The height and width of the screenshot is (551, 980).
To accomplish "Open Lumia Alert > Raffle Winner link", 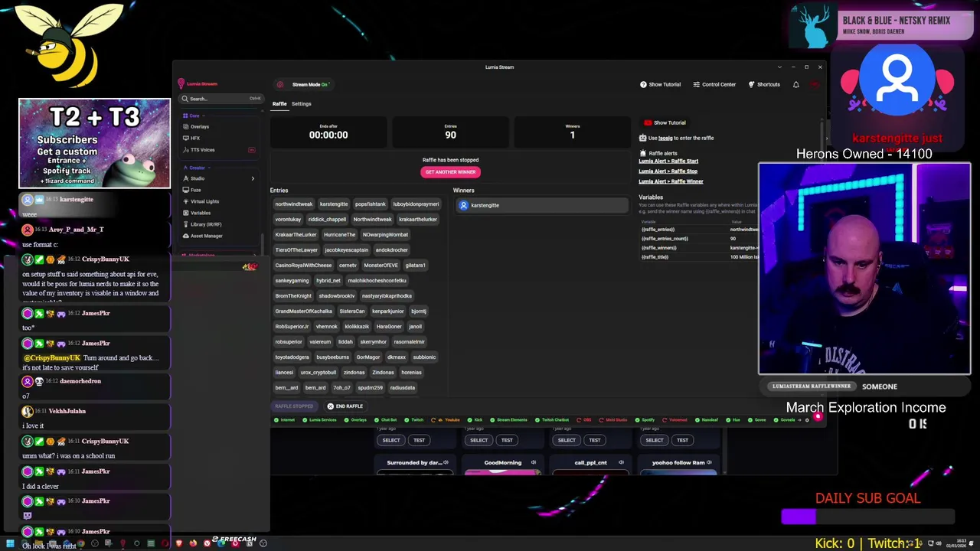I will coord(671,181).
